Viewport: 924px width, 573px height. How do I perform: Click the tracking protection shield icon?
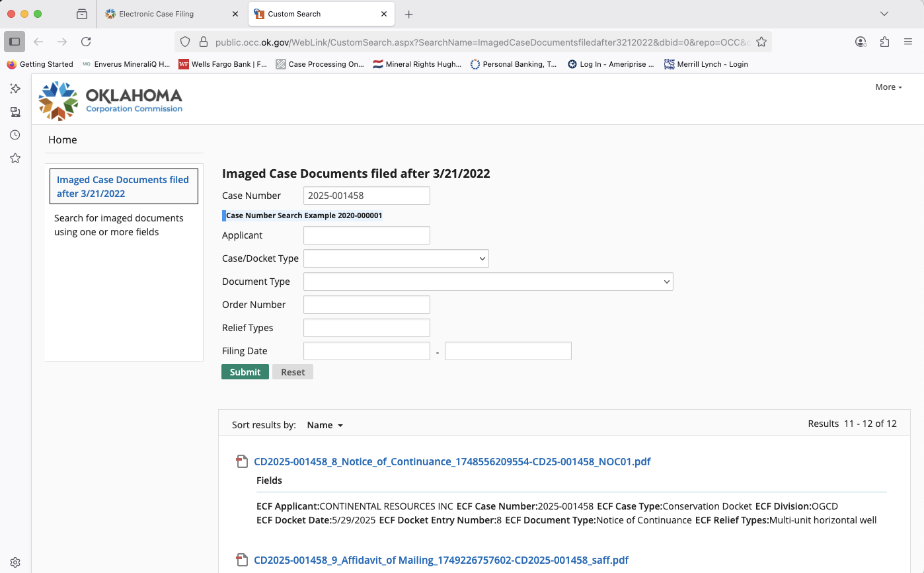click(x=186, y=42)
